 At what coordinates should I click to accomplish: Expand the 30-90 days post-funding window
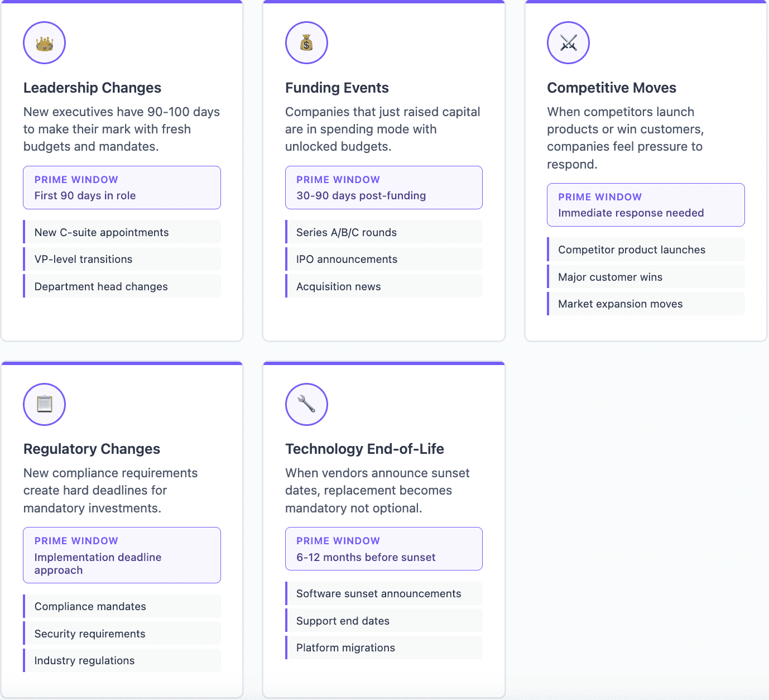(383, 188)
